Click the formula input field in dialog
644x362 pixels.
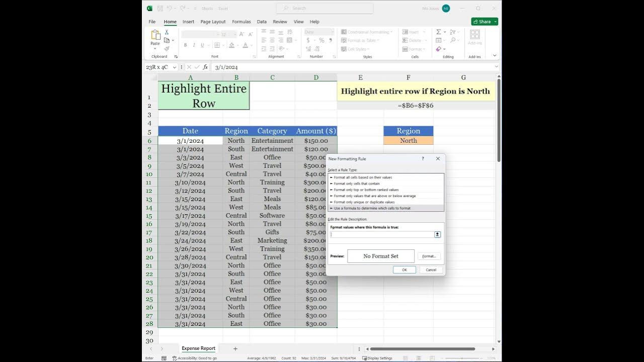pyautogui.click(x=382, y=234)
